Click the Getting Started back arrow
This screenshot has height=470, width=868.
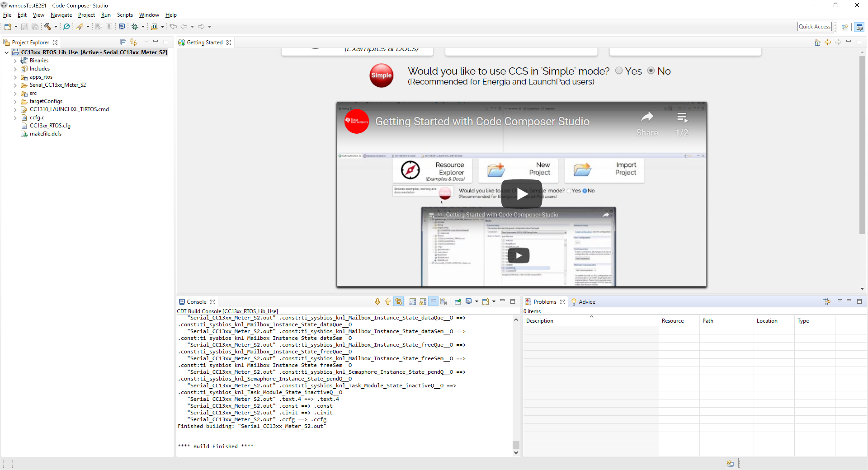[828, 42]
